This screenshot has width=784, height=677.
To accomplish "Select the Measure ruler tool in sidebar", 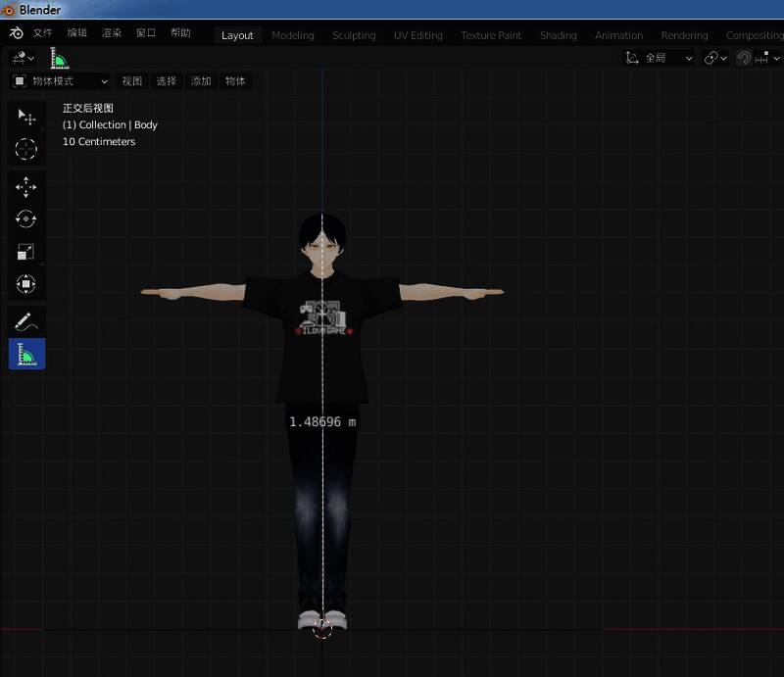I will tap(26, 354).
